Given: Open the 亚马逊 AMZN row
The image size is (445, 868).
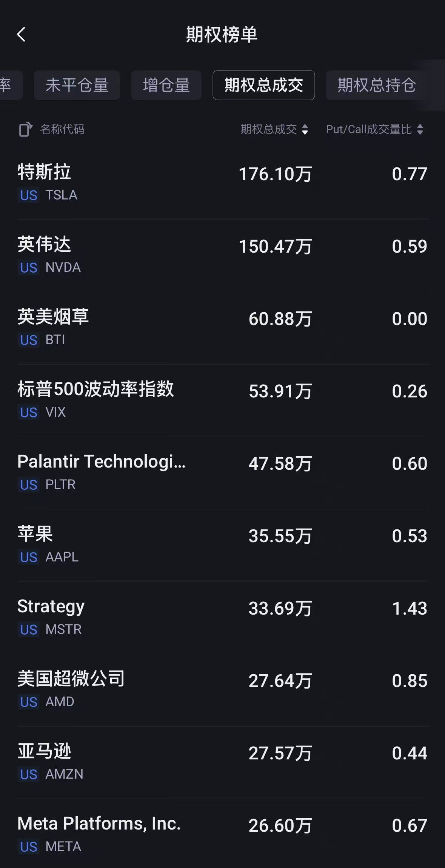Looking at the screenshot, I should pyautogui.click(x=223, y=762).
